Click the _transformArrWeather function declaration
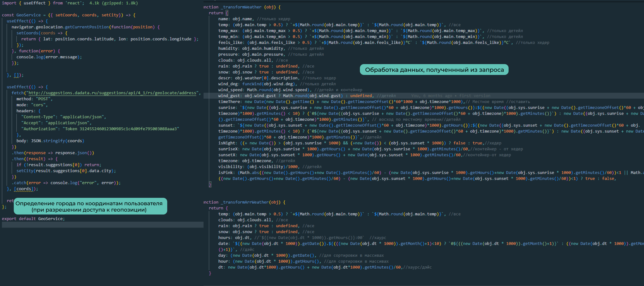644x286 pixels. [x=245, y=202]
